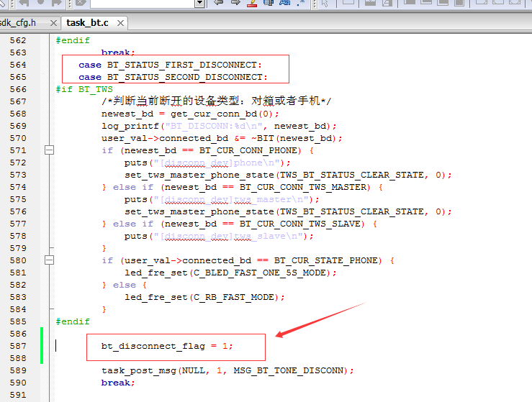Click 'newest_bd' variable on line 568
The width and height of the screenshot is (532, 402).
[127, 114]
